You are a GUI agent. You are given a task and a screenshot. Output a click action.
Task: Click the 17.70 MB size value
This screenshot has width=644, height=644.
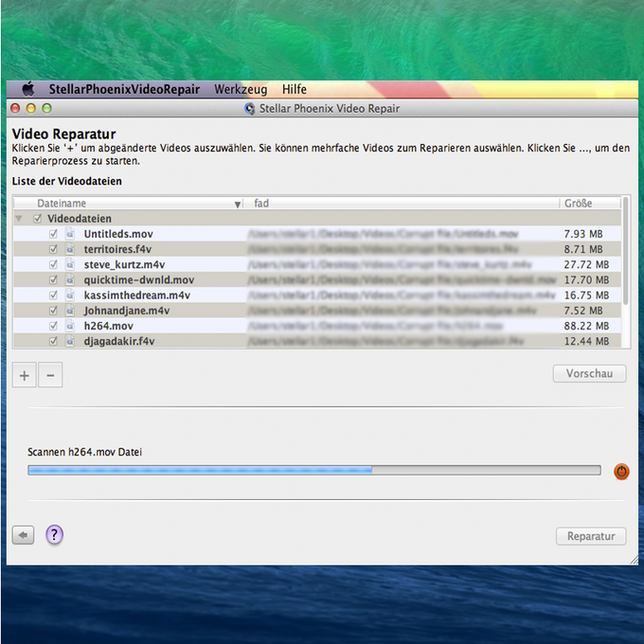point(586,280)
